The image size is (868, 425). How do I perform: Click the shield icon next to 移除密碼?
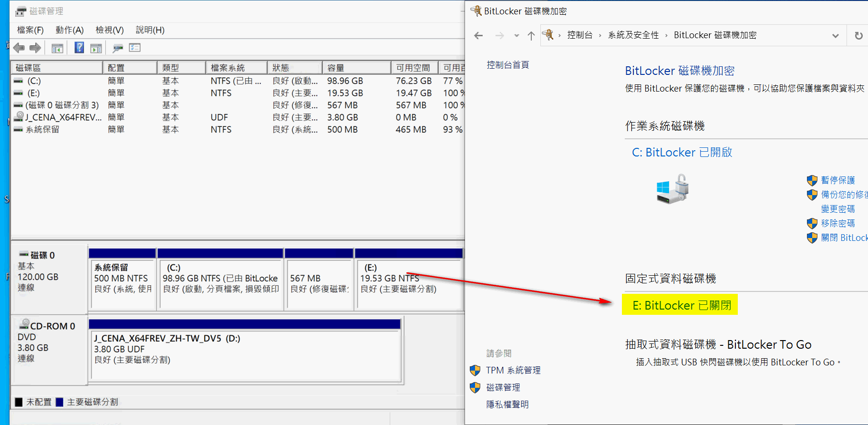point(812,223)
